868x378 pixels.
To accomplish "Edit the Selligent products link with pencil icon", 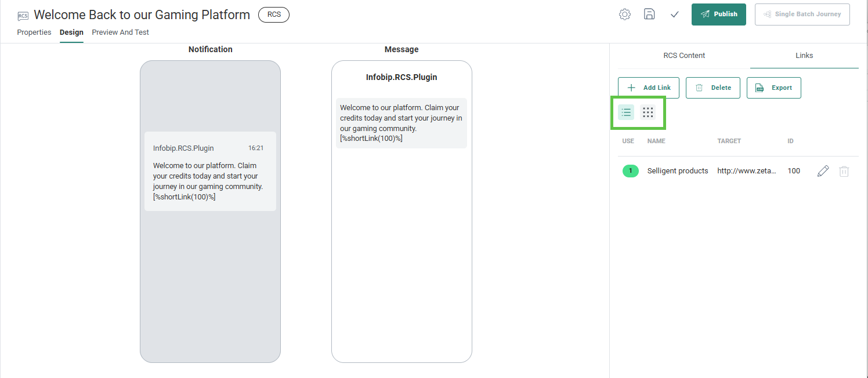I will click(x=823, y=171).
